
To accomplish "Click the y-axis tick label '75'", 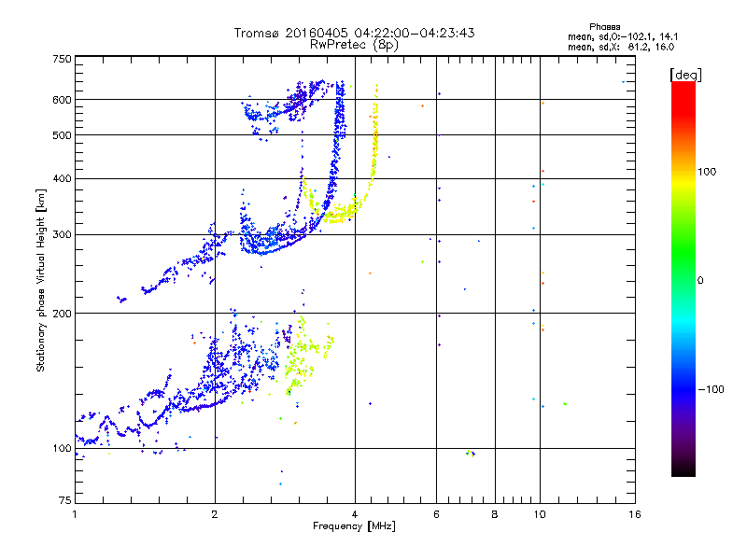I will click(65, 500).
